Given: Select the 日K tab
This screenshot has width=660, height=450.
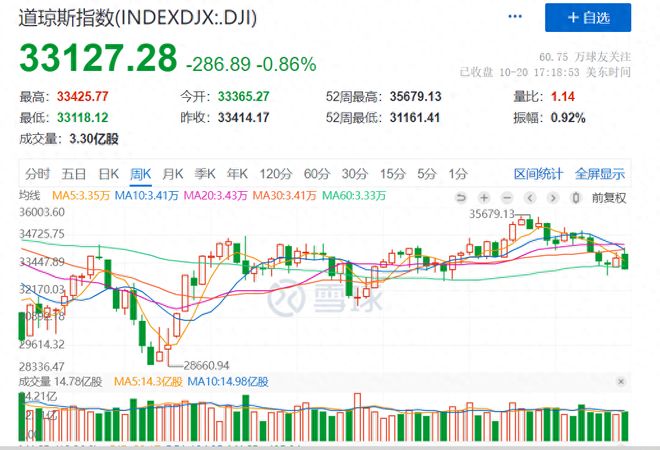Looking at the screenshot, I should [108, 174].
